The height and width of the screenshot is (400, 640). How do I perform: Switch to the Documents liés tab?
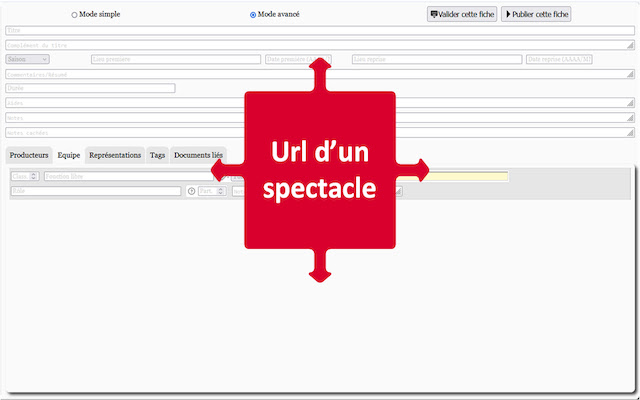[x=198, y=156]
